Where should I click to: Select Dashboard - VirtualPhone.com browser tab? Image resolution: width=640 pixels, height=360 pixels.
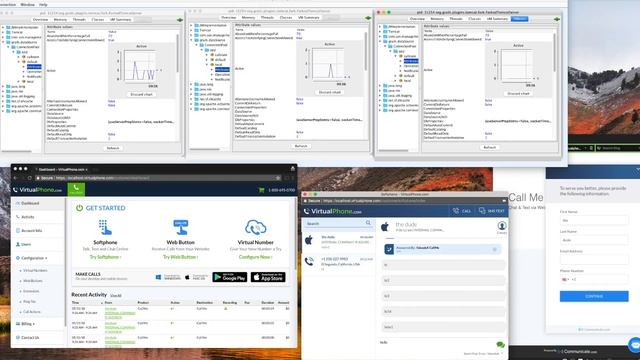click(62, 169)
